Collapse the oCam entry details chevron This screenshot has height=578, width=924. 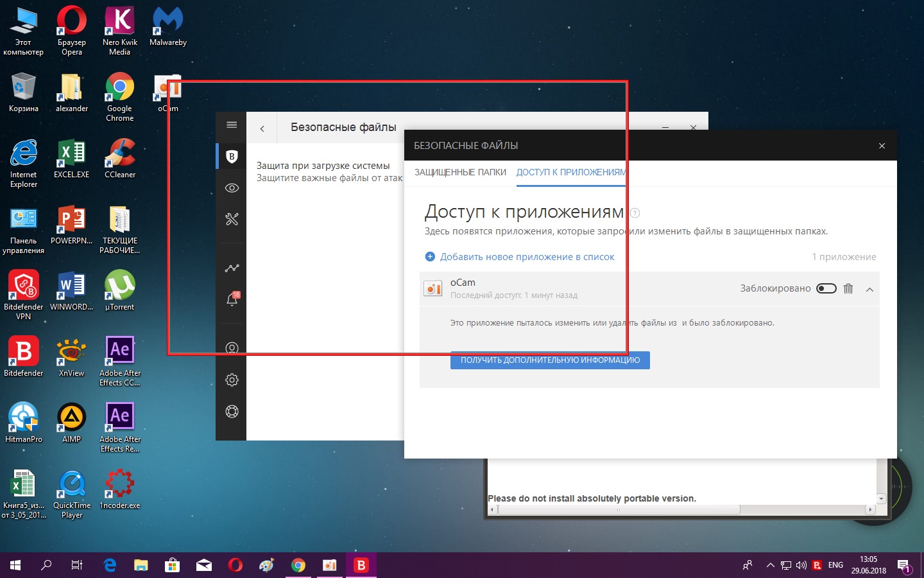[x=869, y=290]
